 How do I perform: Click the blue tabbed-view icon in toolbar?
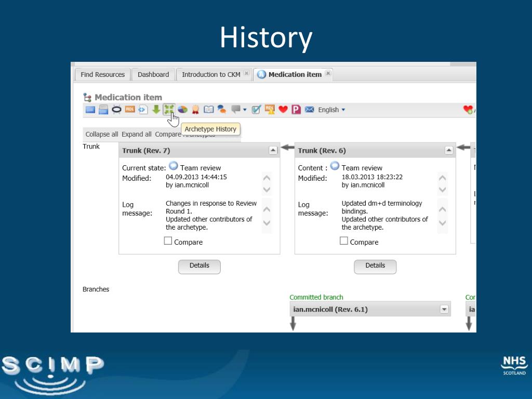pos(103,110)
